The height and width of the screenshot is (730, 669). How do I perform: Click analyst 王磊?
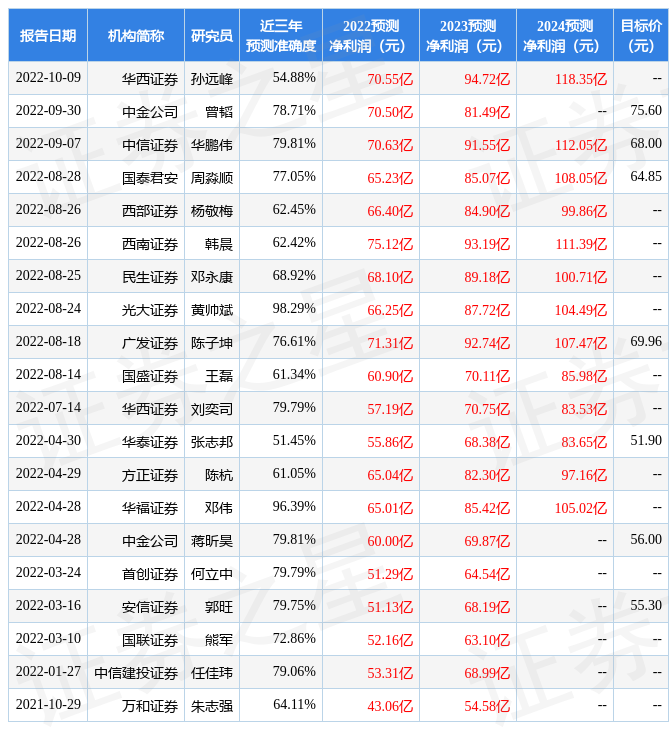[x=219, y=376]
